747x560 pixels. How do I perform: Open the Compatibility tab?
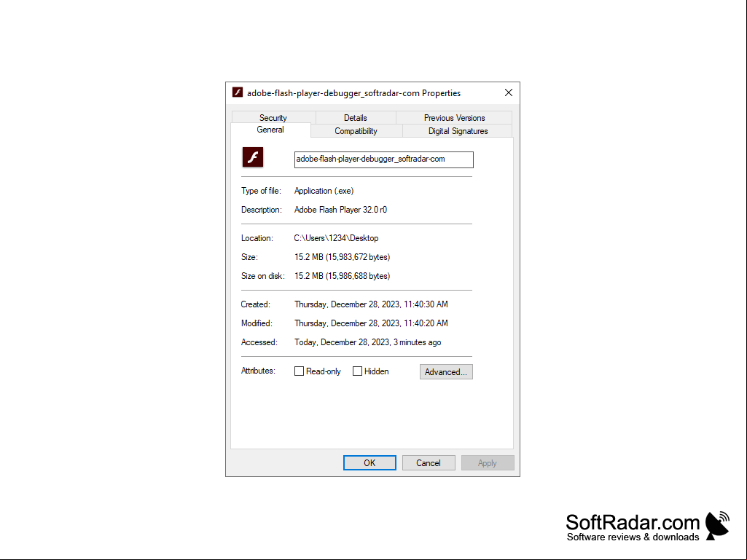(x=356, y=131)
